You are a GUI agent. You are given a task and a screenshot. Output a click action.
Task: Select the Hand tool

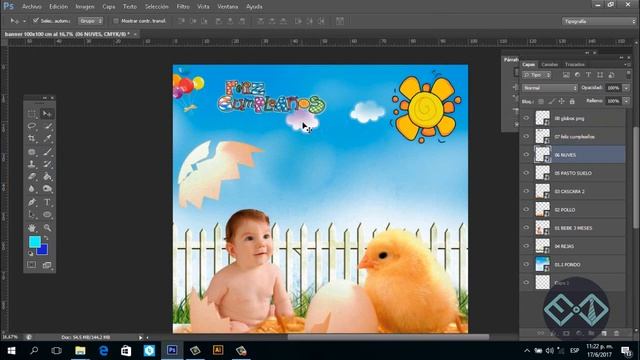click(x=32, y=228)
